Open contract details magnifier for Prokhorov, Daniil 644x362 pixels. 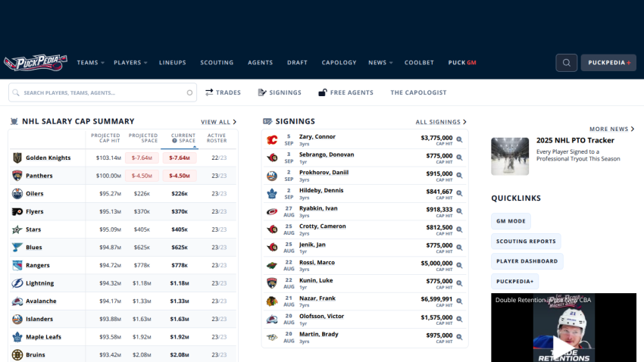pyautogui.click(x=460, y=175)
